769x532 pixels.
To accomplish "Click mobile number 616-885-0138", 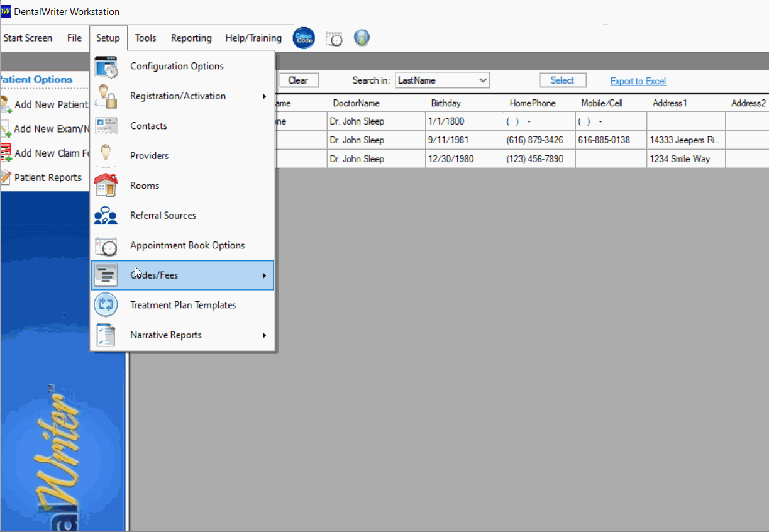I will coord(611,140).
